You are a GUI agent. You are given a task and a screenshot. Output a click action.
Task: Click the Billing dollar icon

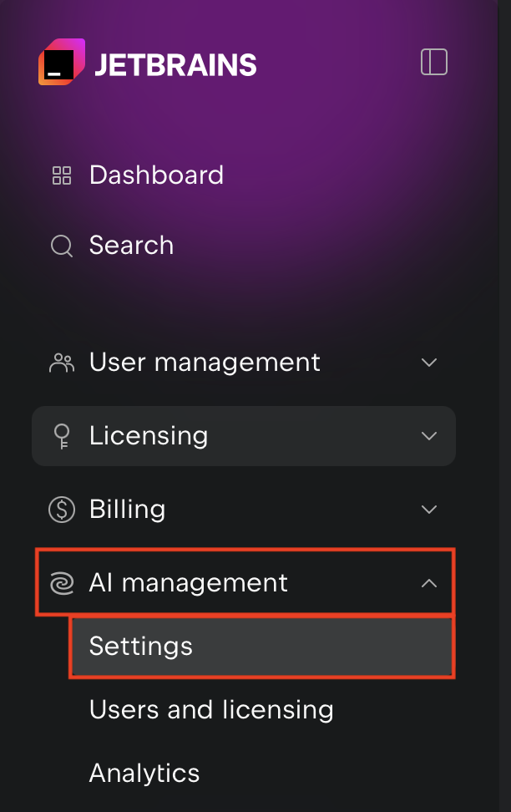point(62,510)
